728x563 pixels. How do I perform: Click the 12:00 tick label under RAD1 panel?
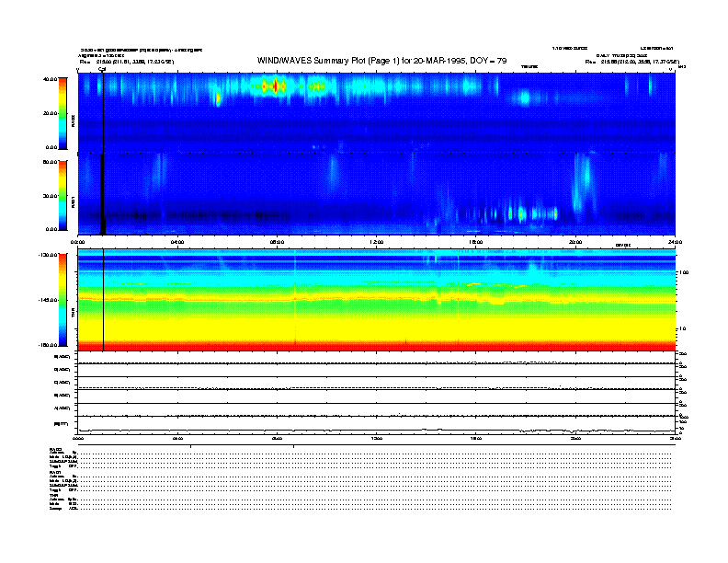[x=377, y=242]
